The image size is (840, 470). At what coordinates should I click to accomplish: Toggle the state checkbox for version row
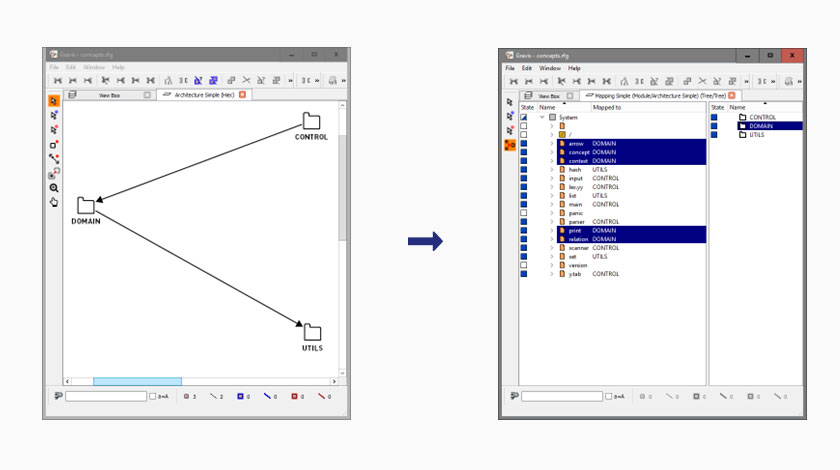(x=523, y=265)
